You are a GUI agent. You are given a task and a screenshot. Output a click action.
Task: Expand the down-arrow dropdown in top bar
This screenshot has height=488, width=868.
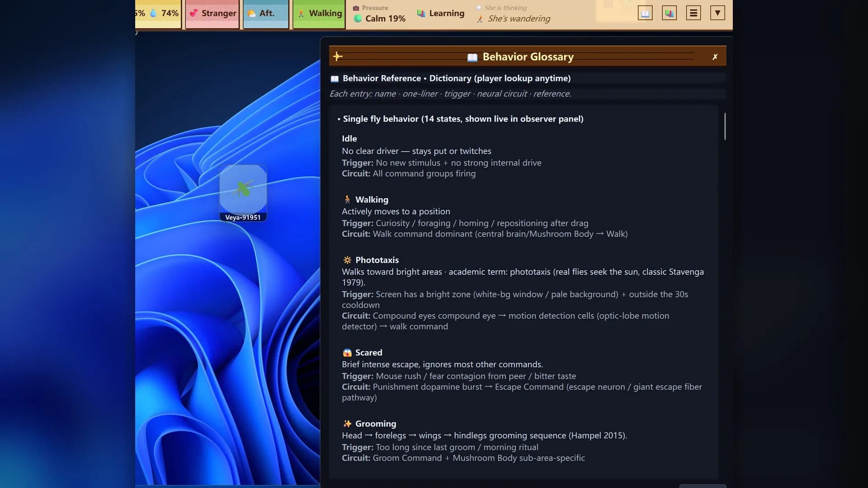click(717, 13)
